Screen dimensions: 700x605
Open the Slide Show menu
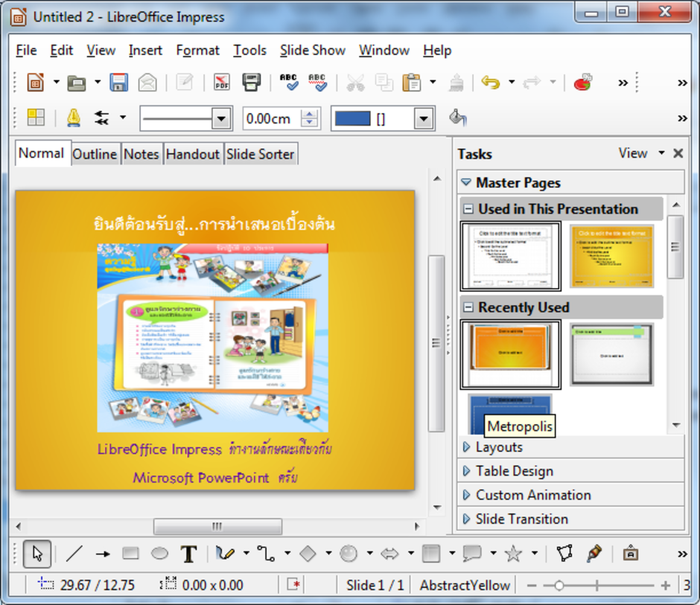(x=313, y=51)
